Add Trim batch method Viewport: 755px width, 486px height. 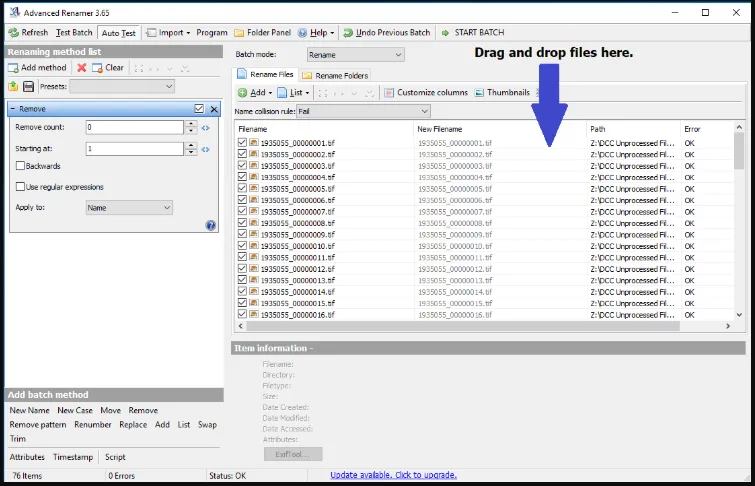(18, 439)
